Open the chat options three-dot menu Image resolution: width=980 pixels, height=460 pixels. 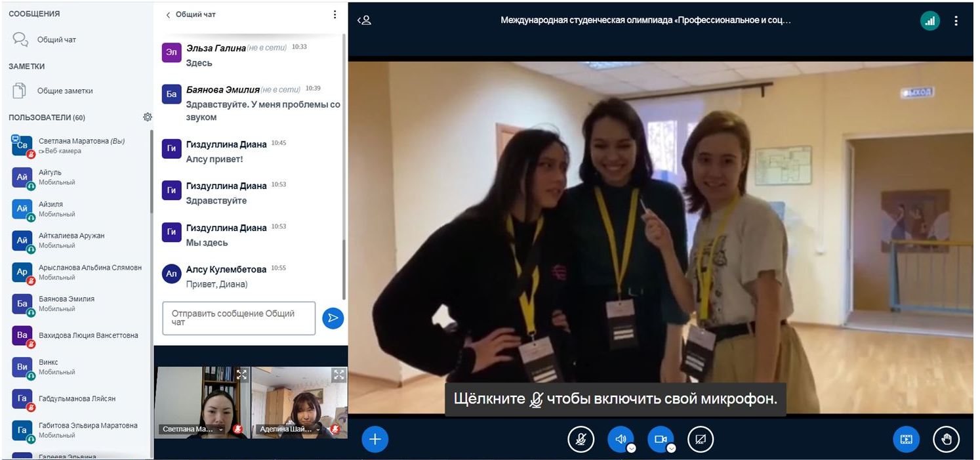335,14
